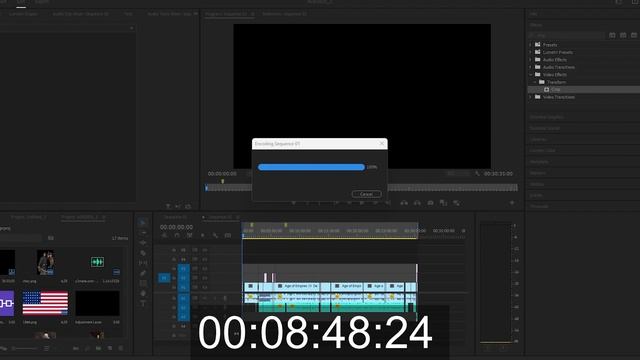Expand the Presets folder in Effects
640x360 pixels.
(x=531, y=45)
